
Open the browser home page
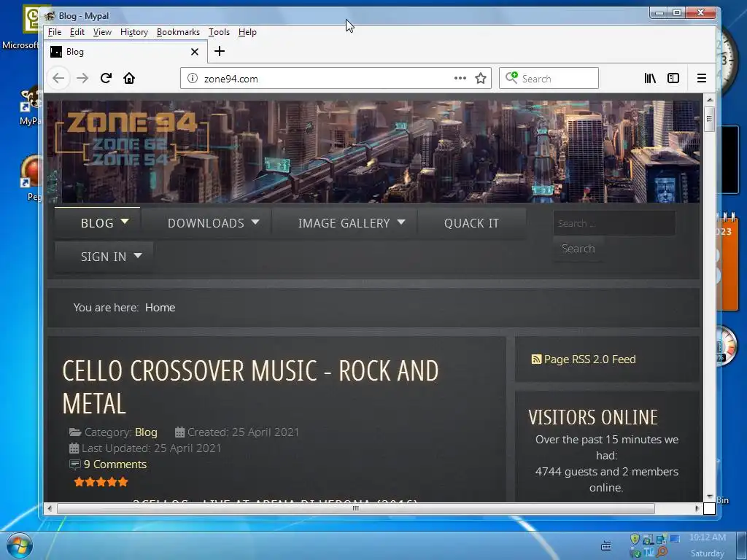[x=129, y=78]
